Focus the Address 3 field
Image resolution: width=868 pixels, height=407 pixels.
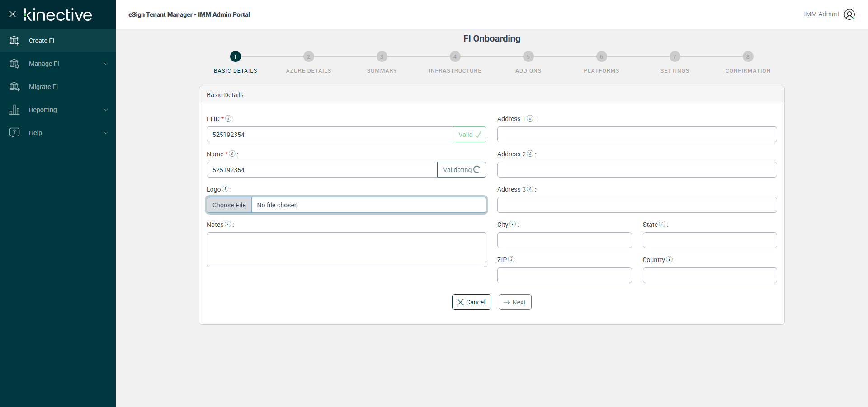(x=637, y=205)
